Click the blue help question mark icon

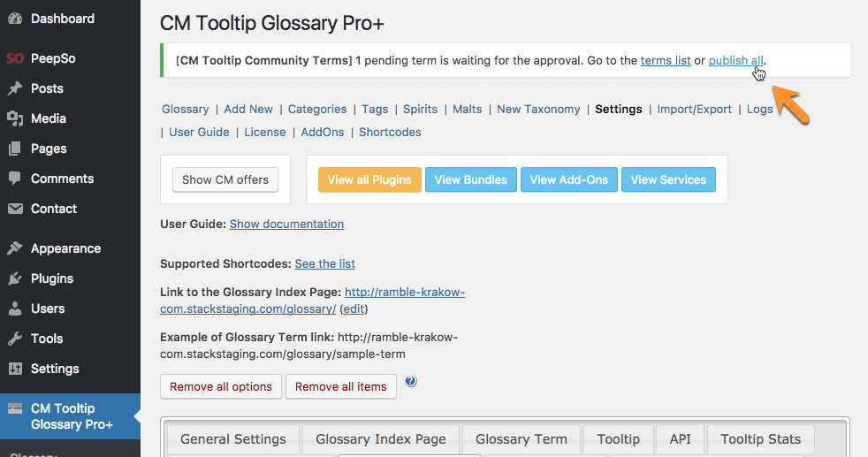pyautogui.click(x=410, y=382)
